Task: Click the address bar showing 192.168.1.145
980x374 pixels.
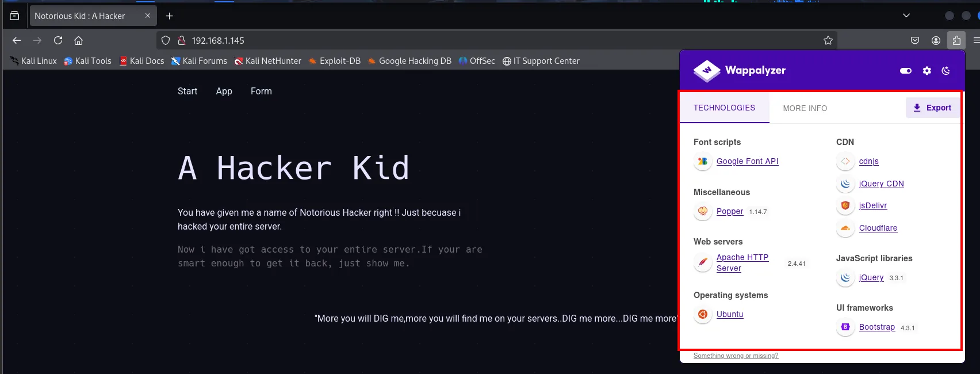Action: click(497, 40)
